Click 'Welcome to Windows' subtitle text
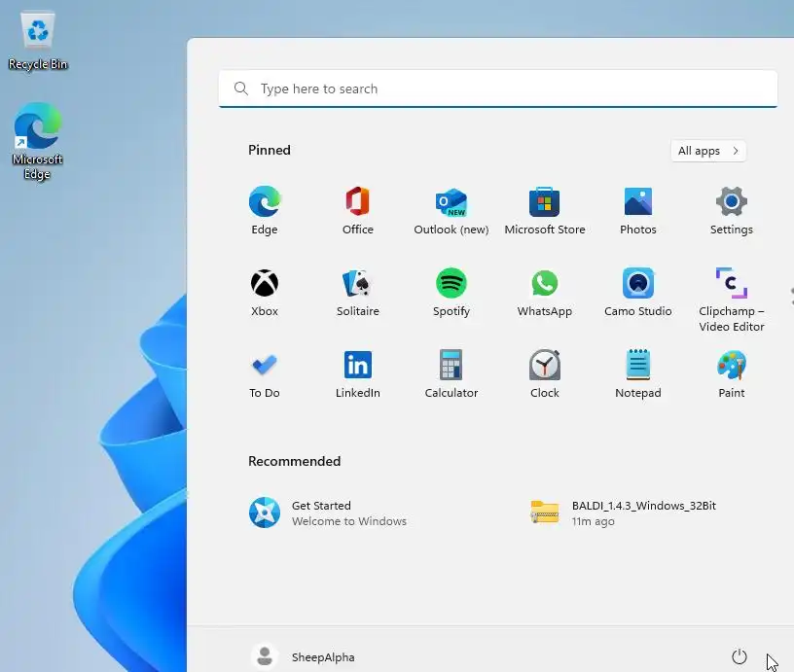 click(349, 521)
